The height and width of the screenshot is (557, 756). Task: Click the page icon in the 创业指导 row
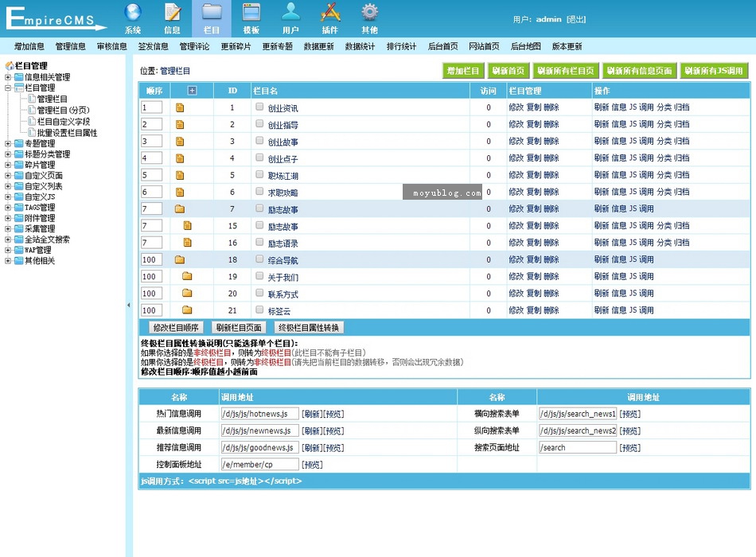(180, 124)
